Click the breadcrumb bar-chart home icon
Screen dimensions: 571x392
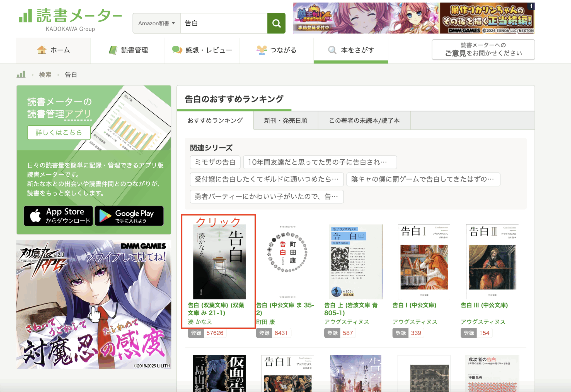pos(21,74)
